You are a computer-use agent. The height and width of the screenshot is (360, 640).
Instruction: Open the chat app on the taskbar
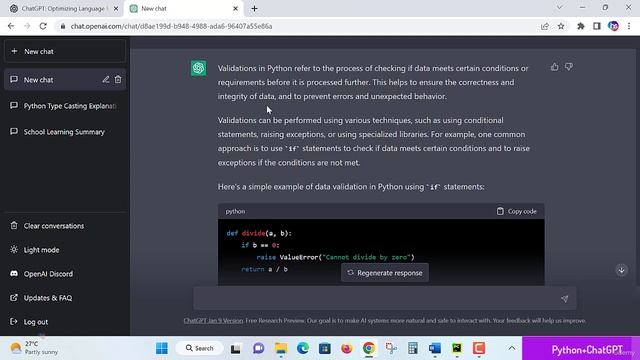[x=259, y=348]
